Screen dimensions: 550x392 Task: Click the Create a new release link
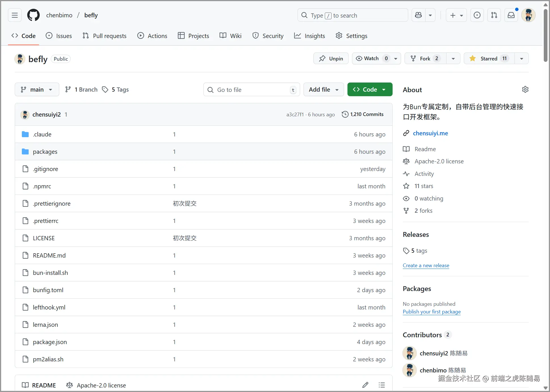pyautogui.click(x=426, y=265)
